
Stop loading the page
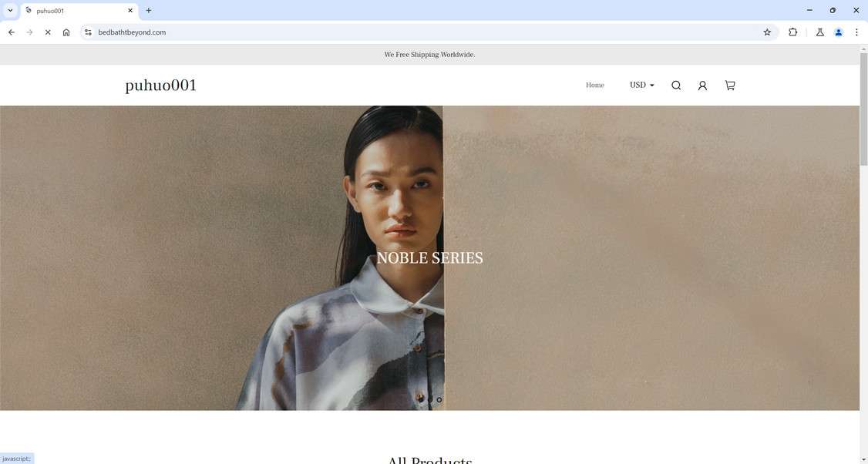pyautogui.click(x=48, y=32)
